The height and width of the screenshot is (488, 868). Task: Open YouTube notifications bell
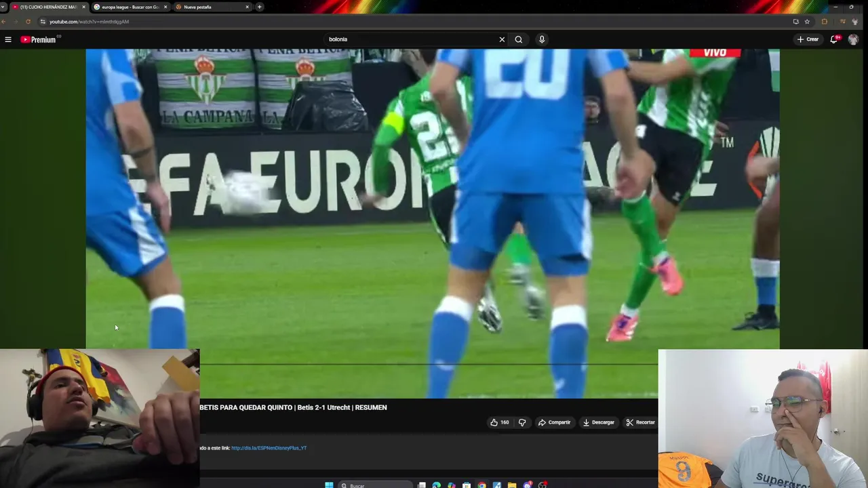point(835,39)
